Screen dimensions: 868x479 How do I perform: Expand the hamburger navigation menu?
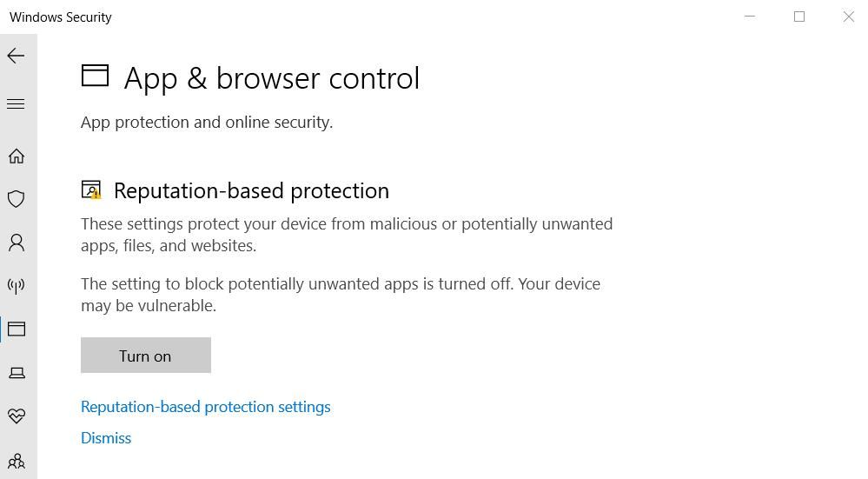click(16, 104)
